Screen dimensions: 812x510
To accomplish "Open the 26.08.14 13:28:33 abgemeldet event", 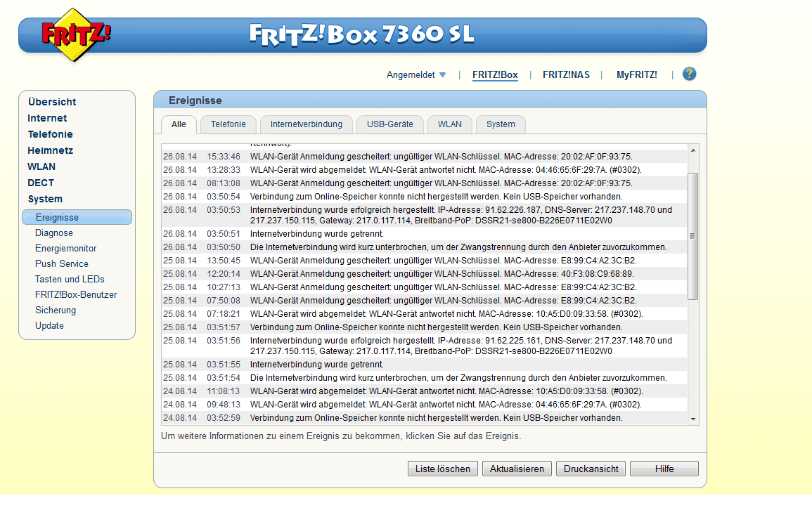I will [424, 170].
